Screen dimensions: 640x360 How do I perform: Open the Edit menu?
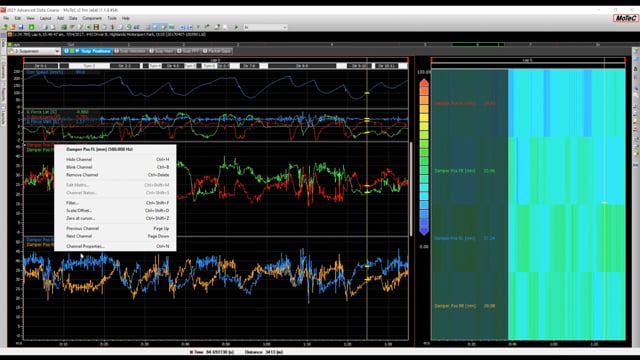click(x=18, y=18)
